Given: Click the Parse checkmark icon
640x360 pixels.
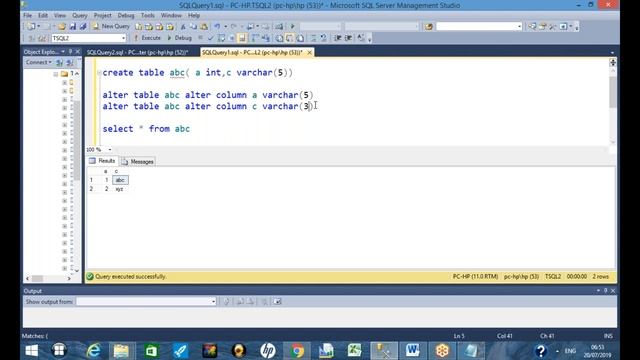Looking at the screenshot, I should click(x=211, y=38).
